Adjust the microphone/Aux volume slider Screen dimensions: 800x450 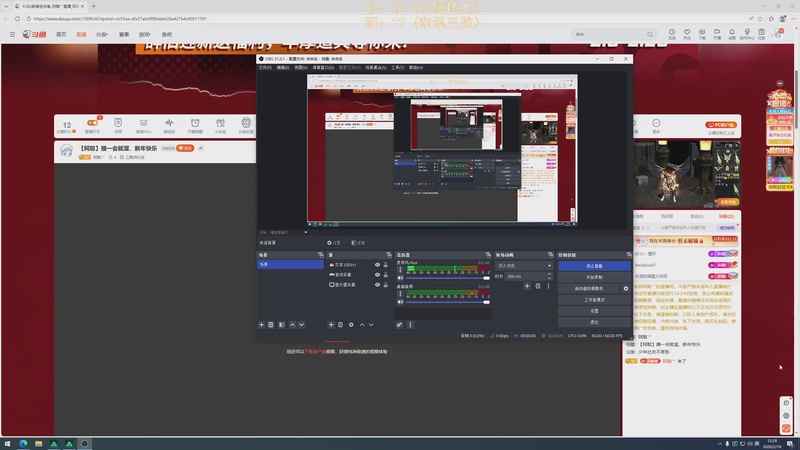(x=447, y=278)
